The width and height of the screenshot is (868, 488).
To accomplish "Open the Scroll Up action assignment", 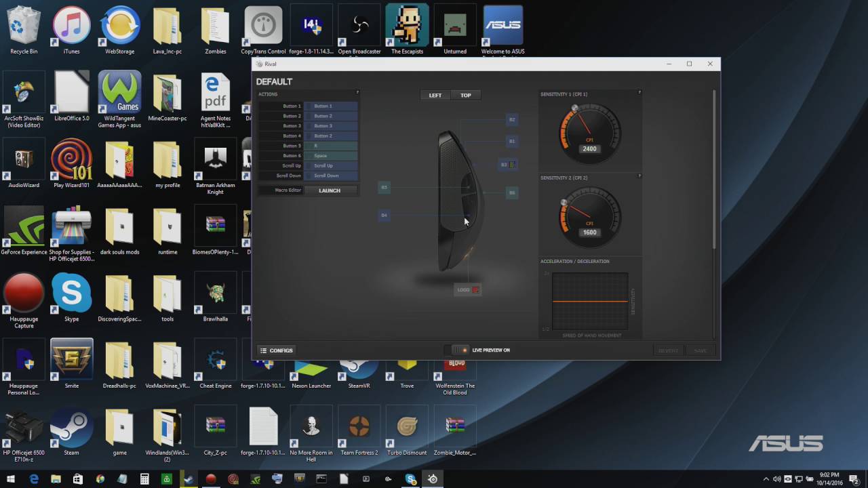I will [331, 165].
